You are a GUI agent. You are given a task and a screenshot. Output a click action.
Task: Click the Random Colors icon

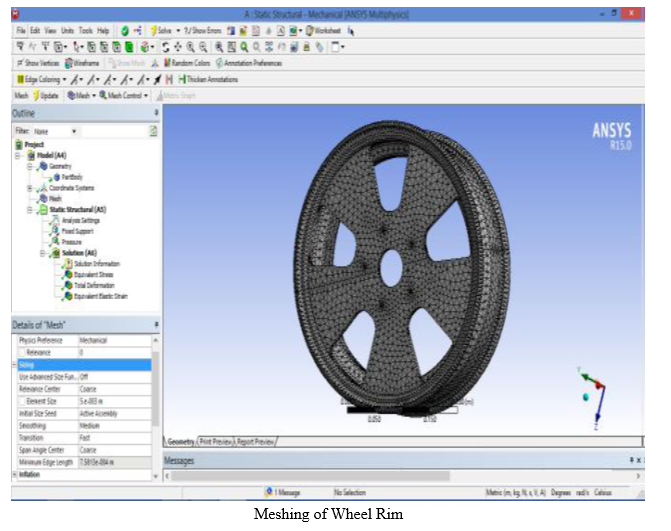point(167,63)
